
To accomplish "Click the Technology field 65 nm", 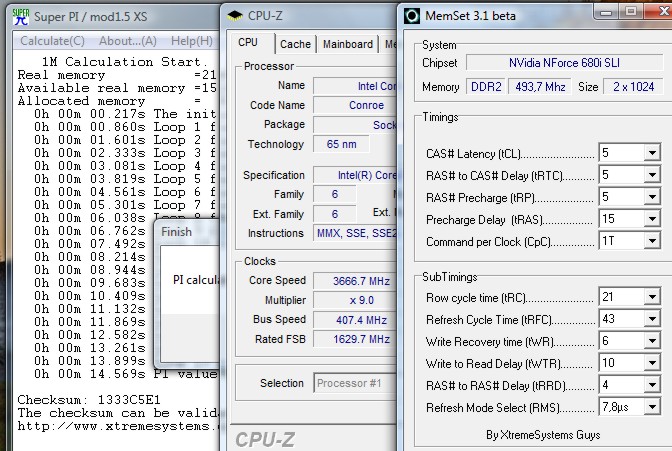I will 341,144.
